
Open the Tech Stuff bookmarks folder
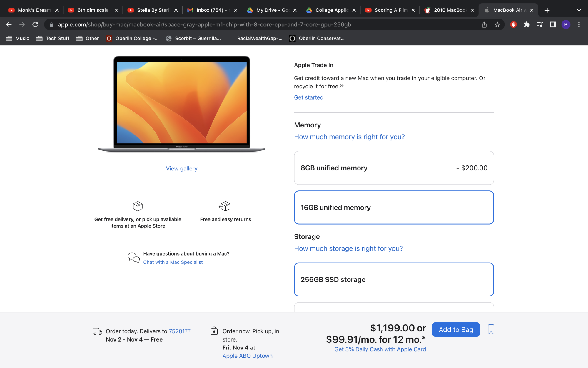pyautogui.click(x=53, y=38)
